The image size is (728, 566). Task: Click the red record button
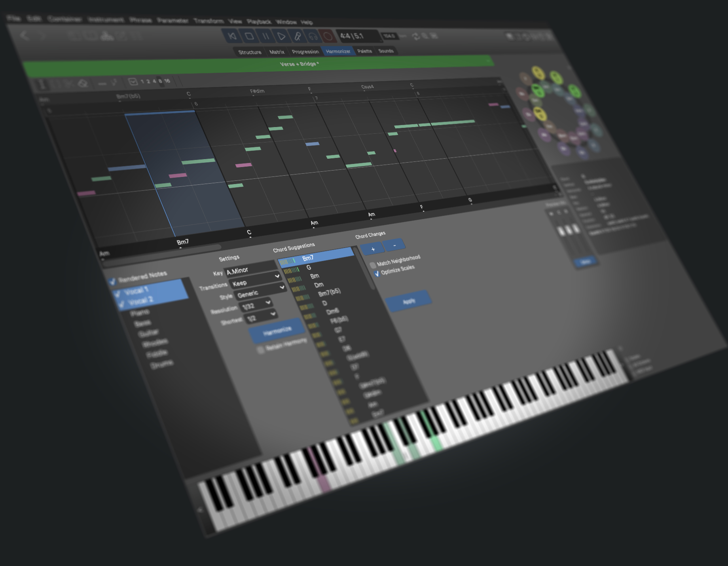(x=328, y=36)
